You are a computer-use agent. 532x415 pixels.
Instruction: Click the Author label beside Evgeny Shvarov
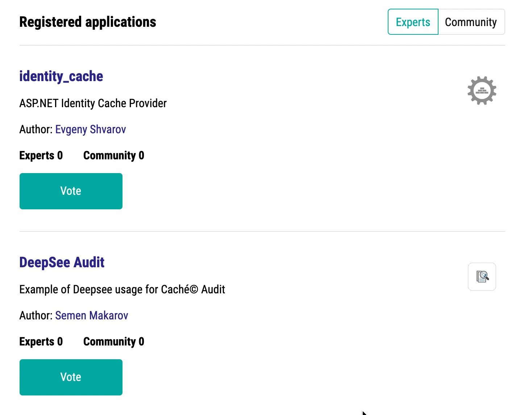point(36,129)
